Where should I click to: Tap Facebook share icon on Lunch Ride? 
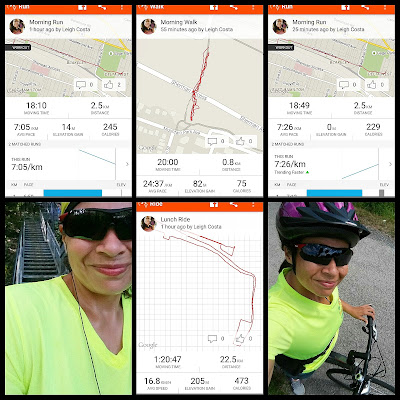[x=214, y=204]
